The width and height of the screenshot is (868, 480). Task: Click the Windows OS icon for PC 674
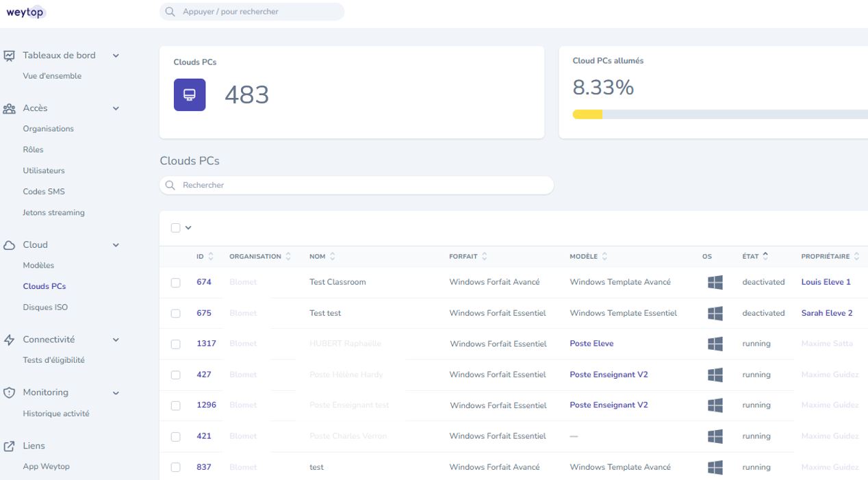tap(715, 281)
